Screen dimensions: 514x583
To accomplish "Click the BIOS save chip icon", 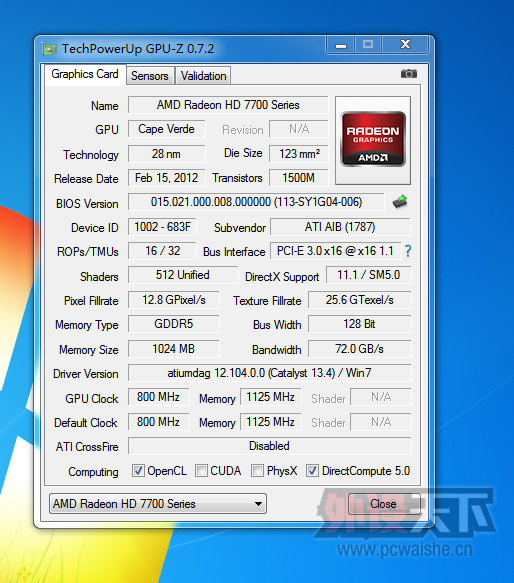I will coord(400,202).
